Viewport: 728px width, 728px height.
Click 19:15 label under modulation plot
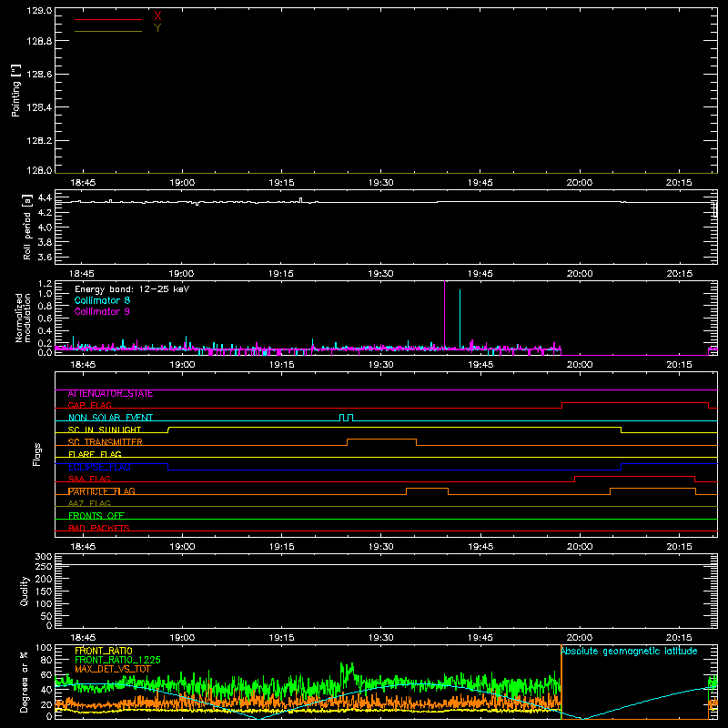click(x=281, y=365)
